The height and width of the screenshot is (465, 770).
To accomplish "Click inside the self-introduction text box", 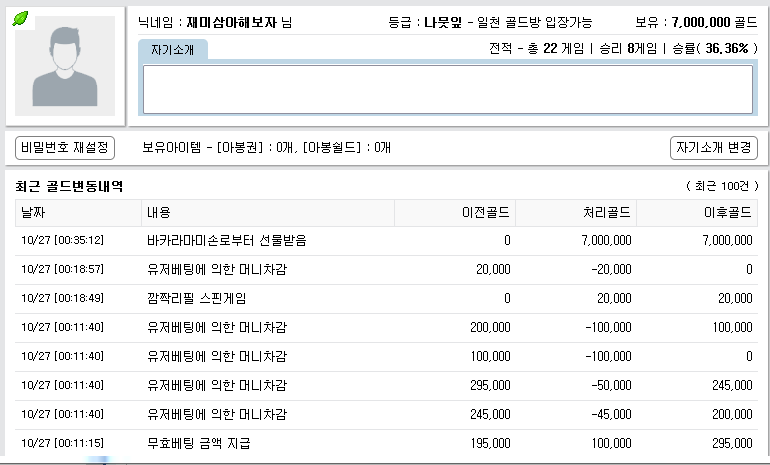I will point(448,89).
